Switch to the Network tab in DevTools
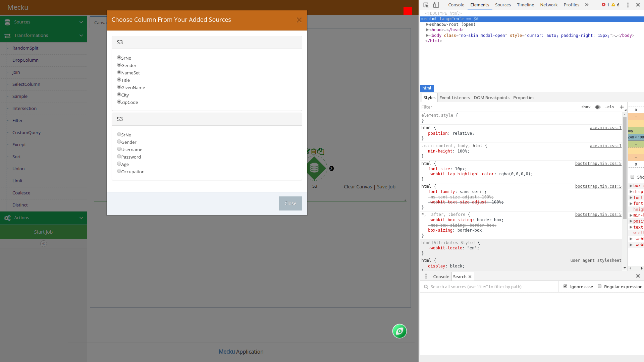The width and height of the screenshot is (644, 362). coord(549,5)
